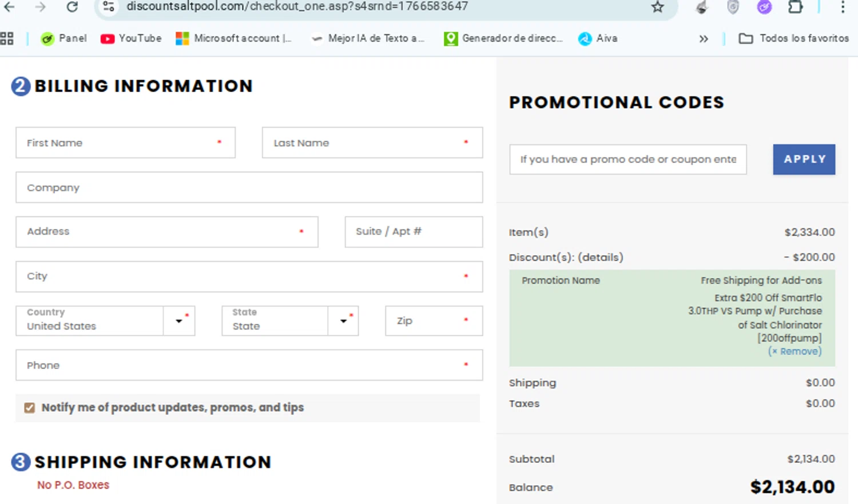
Task: Click the Free Shipping for Add-ons text
Action: (x=761, y=280)
